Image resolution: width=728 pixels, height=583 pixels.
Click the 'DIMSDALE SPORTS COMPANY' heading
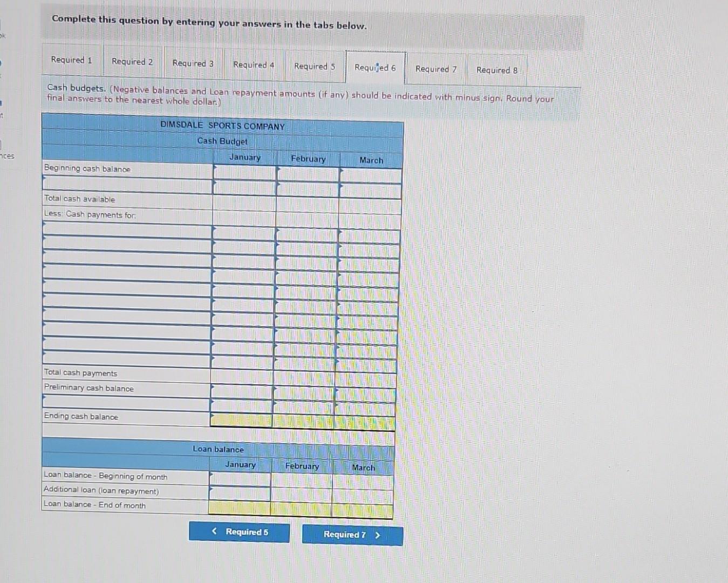point(222,125)
